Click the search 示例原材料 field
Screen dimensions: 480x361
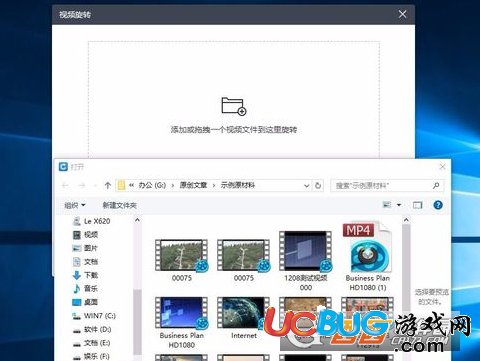pyautogui.click(x=387, y=185)
